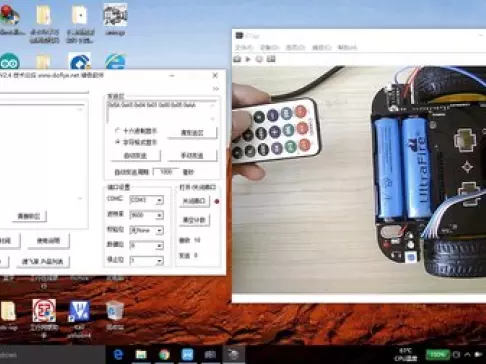Launch Chrome from the taskbar

(x=164, y=355)
